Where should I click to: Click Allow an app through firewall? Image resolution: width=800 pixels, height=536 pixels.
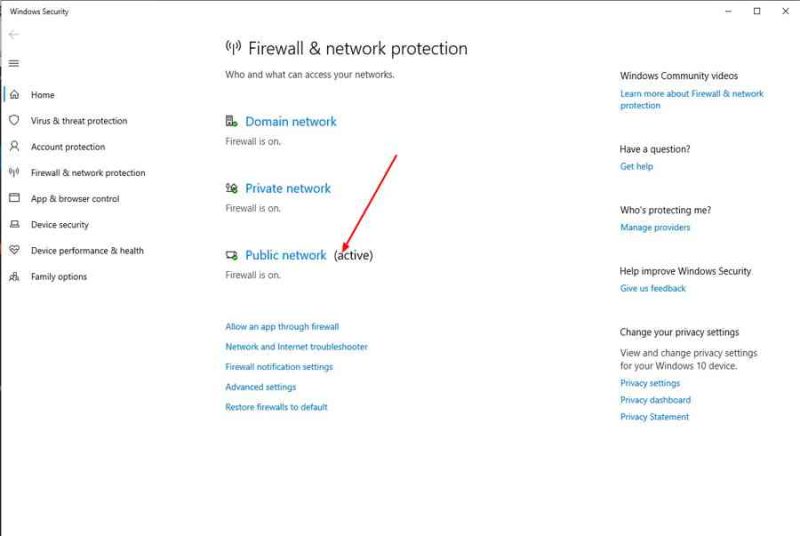coord(282,326)
